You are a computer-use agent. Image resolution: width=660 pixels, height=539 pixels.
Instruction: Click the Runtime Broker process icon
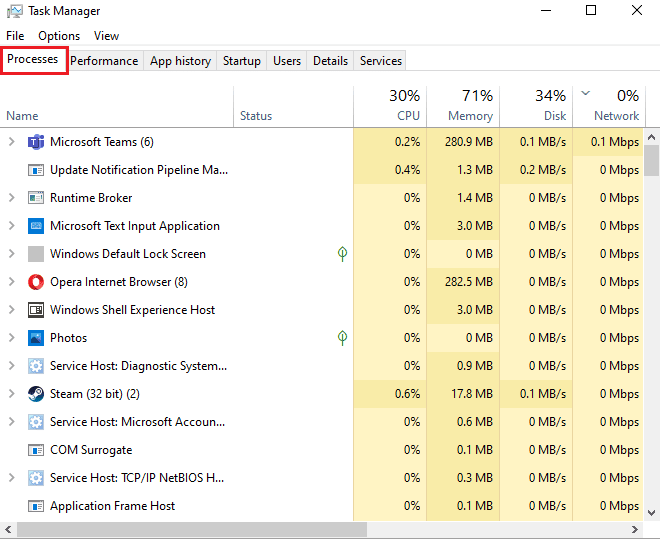pos(36,198)
